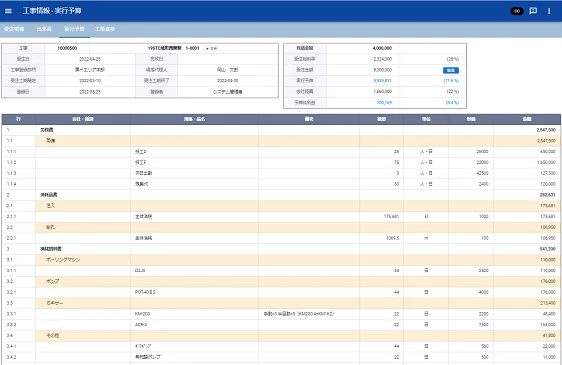Select the その他 category row 3.4

(x=281, y=336)
